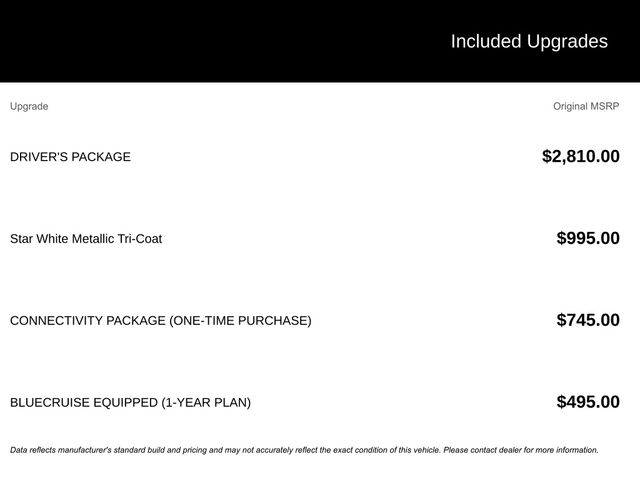Click the Included Upgrades heading
640x480 pixels.
coord(528,41)
